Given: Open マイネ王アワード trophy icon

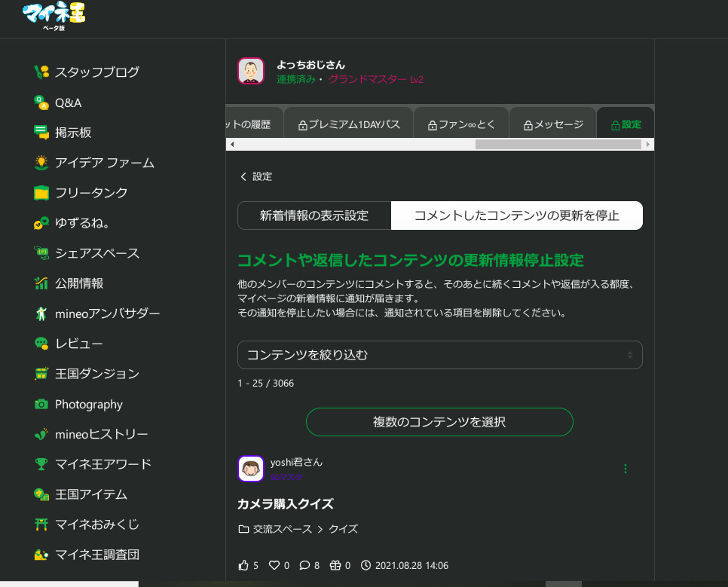Looking at the screenshot, I should pos(41,464).
